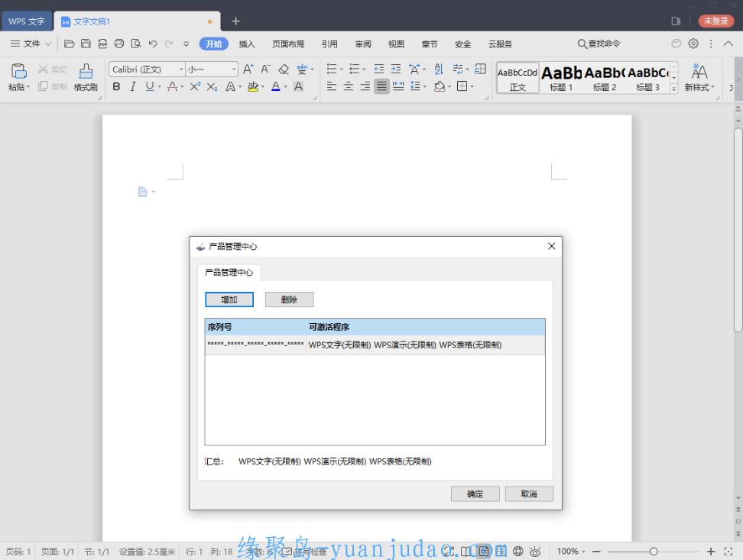Open the font name dropdown

[x=181, y=70]
